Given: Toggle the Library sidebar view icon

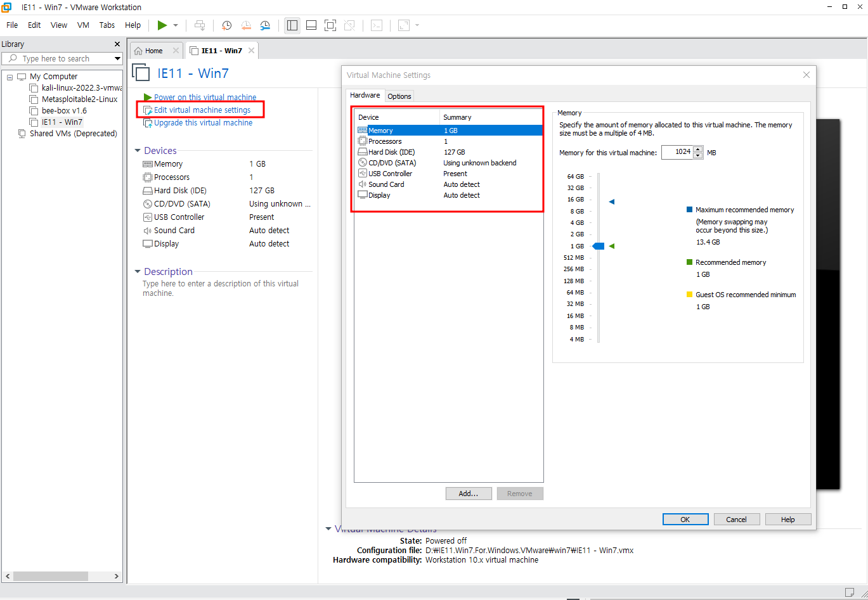Looking at the screenshot, I should 292,25.
